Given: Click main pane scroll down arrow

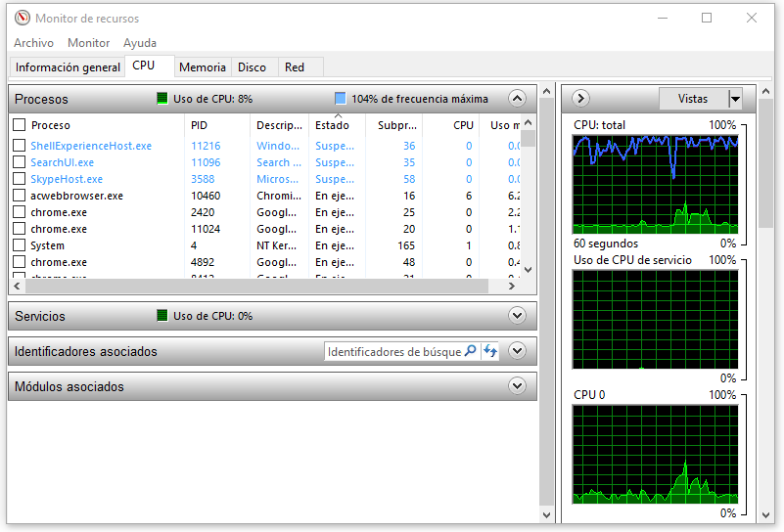Looking at the screenshot, I should coord(546,514).
